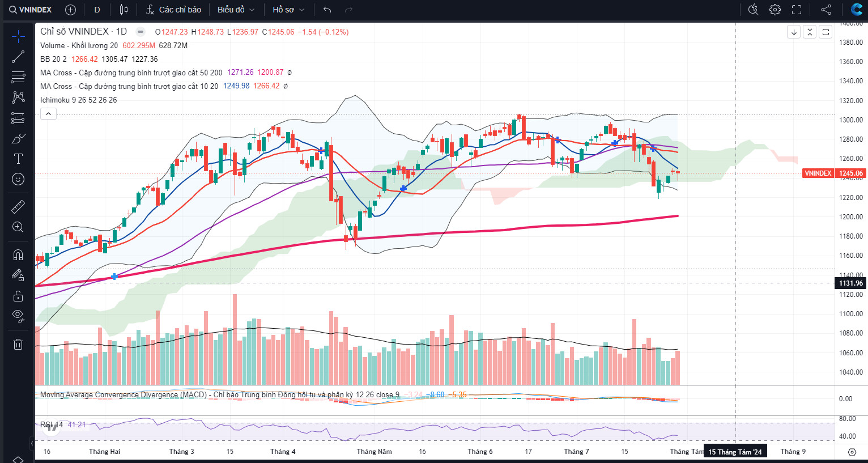
Task: Select the trend line drawing tool
Action: 18,57
